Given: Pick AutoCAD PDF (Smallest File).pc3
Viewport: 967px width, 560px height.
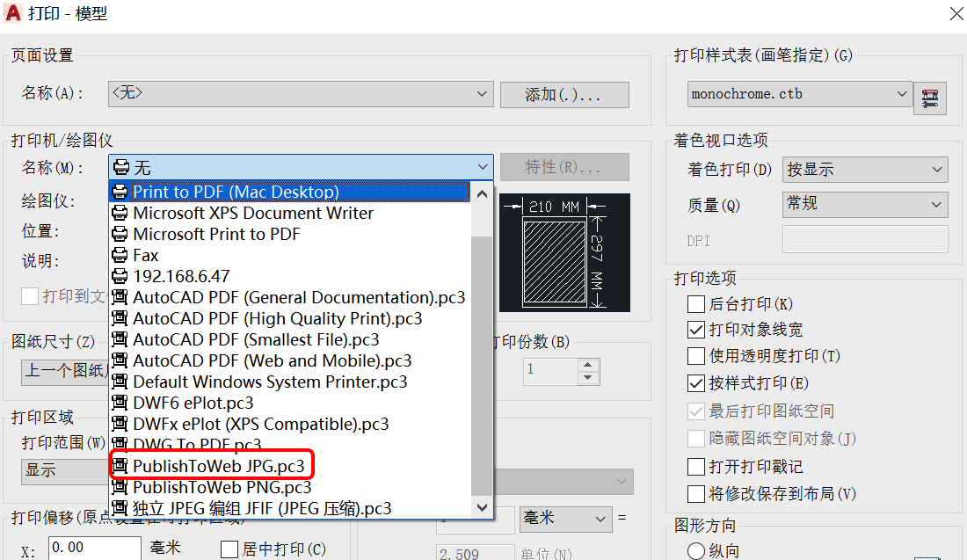Looking at the screenshot, I should [290, 340].
